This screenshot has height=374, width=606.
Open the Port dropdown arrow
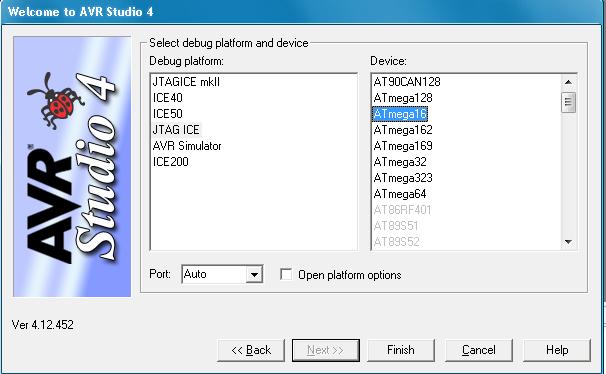pyautogui.click(x=254, y=275)
